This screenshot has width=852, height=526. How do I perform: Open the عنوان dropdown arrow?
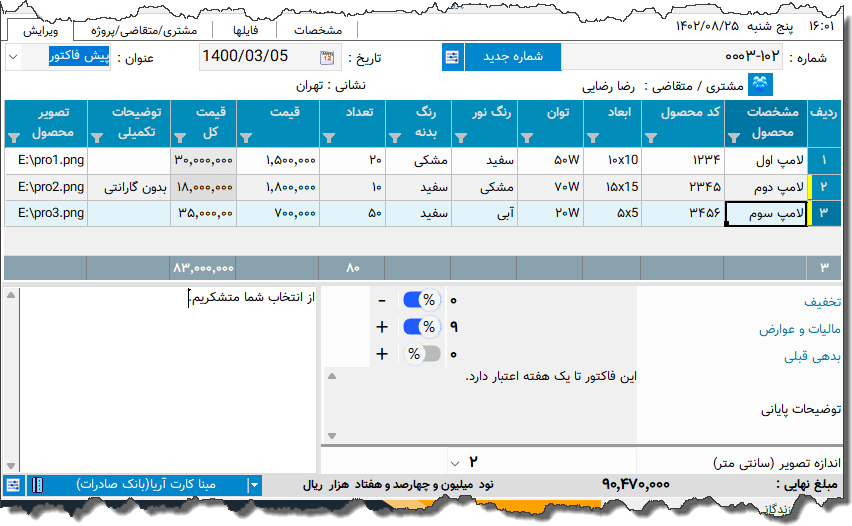point(14,57)
